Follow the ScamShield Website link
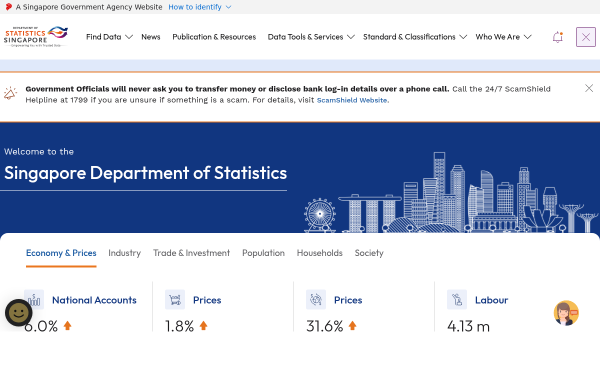This screenshot has width=600, height=375. click(x=352, y=100)
